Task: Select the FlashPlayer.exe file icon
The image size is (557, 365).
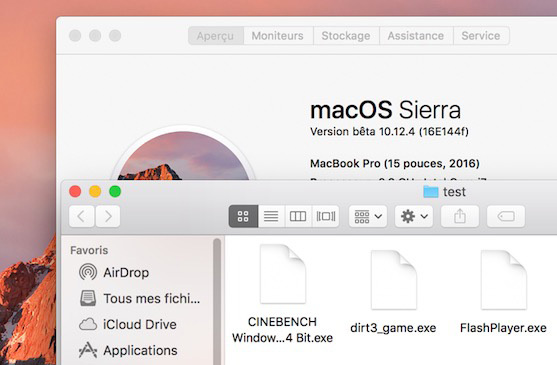Action: (504, 280)
